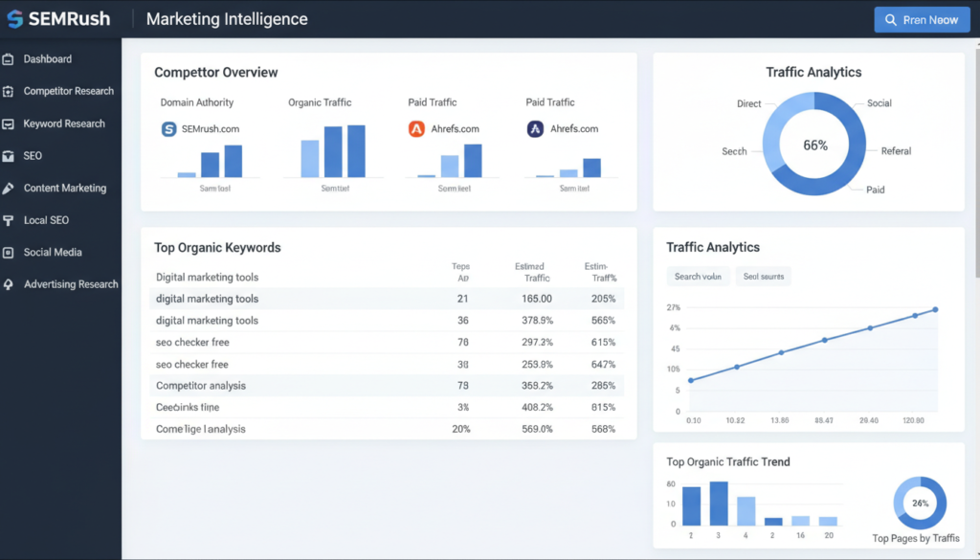980x560 pixels.
Task: Select the Content Marketing pen icon
Action: pyautogui.click(x=11, y=188)
